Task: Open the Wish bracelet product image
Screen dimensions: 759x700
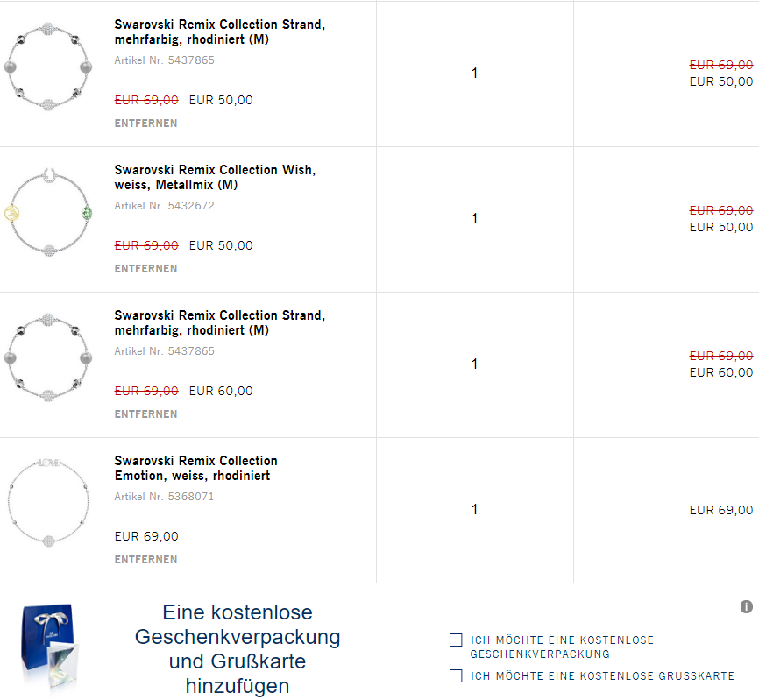Action: (48, 212)
